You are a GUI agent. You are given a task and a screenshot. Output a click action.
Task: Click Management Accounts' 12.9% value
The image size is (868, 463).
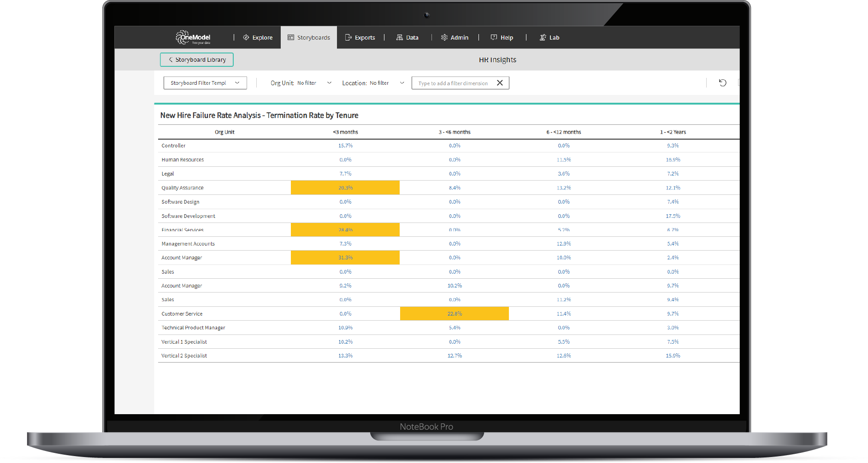pyautogui.click(x=564, y=244)
